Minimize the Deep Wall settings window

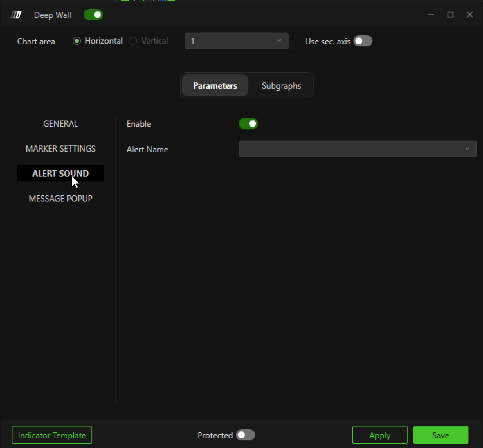(x=431, y=15)
